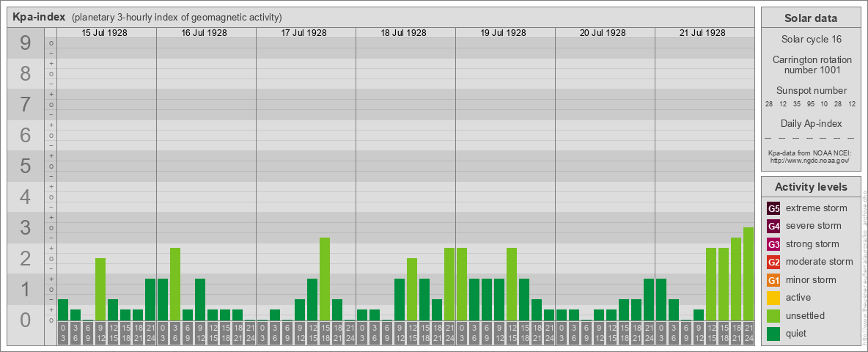Screen dimensions: 868x352
Task: Click sunspot number value 95
Action: (x=810, y=104)
